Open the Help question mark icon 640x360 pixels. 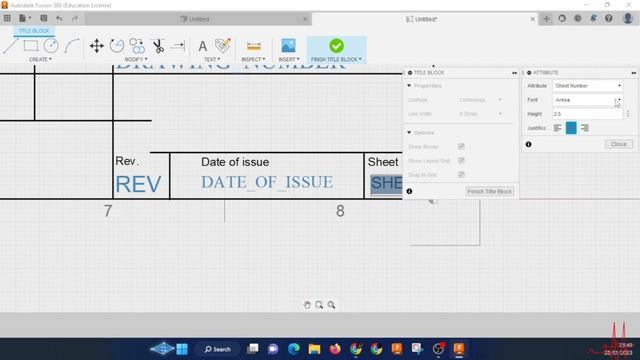(x=609, y=18)
